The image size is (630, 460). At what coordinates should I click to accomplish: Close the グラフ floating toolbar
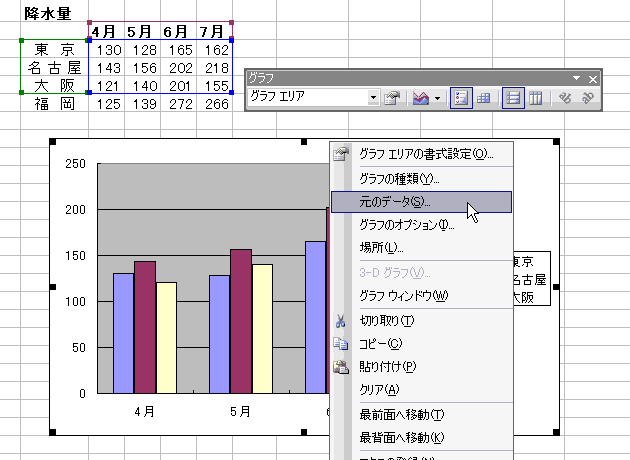coord(593,79)
